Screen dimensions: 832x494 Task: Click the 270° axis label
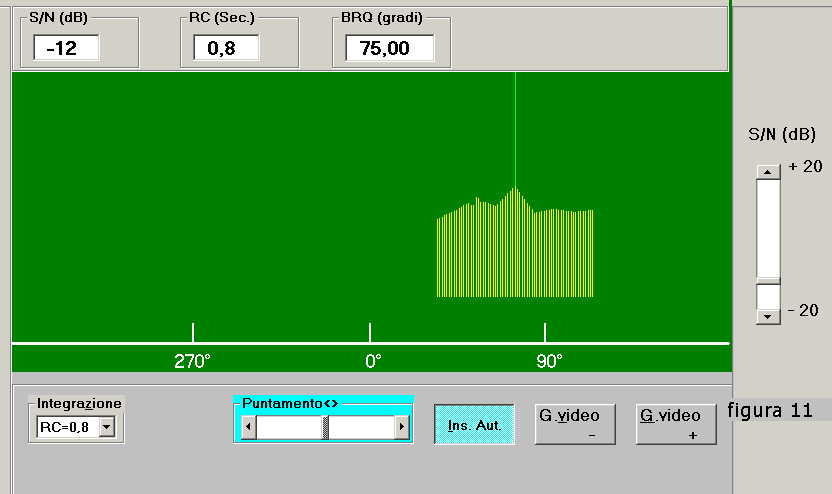tap(192, 361)
